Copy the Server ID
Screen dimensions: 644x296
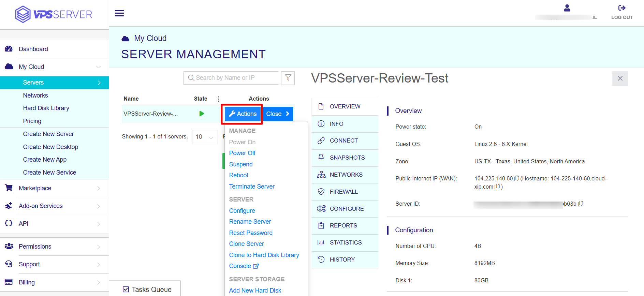click(x=581, y=204)
